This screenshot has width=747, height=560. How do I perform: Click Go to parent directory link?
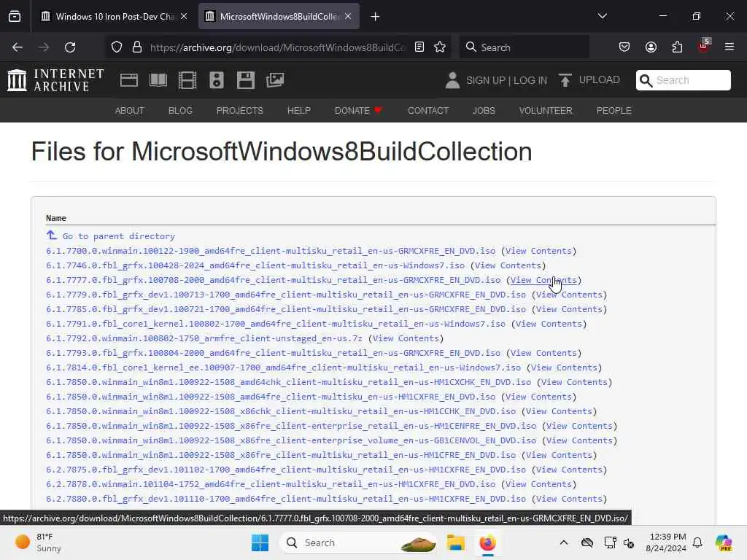point(119,236)
